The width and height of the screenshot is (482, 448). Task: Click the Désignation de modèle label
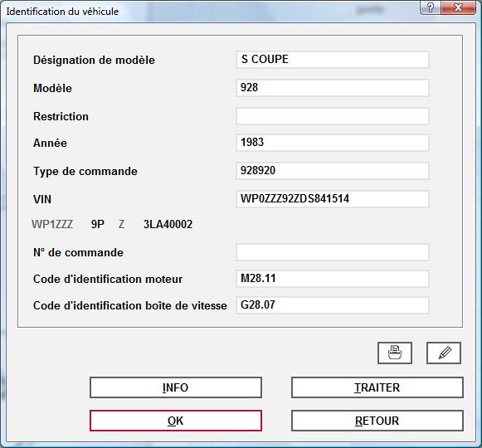click(94, 60)
